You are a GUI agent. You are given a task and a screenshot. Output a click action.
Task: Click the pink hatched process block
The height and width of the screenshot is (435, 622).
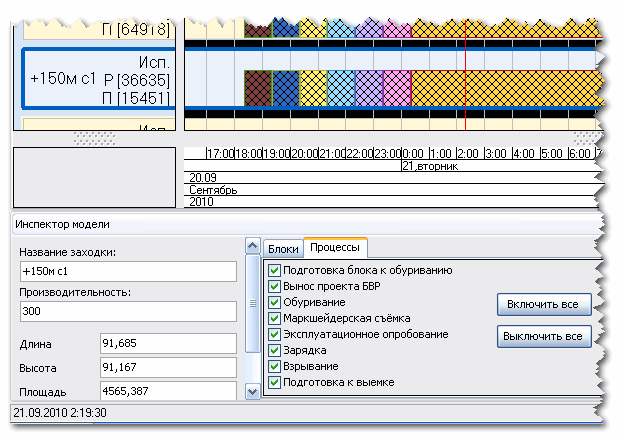point(397,88)
